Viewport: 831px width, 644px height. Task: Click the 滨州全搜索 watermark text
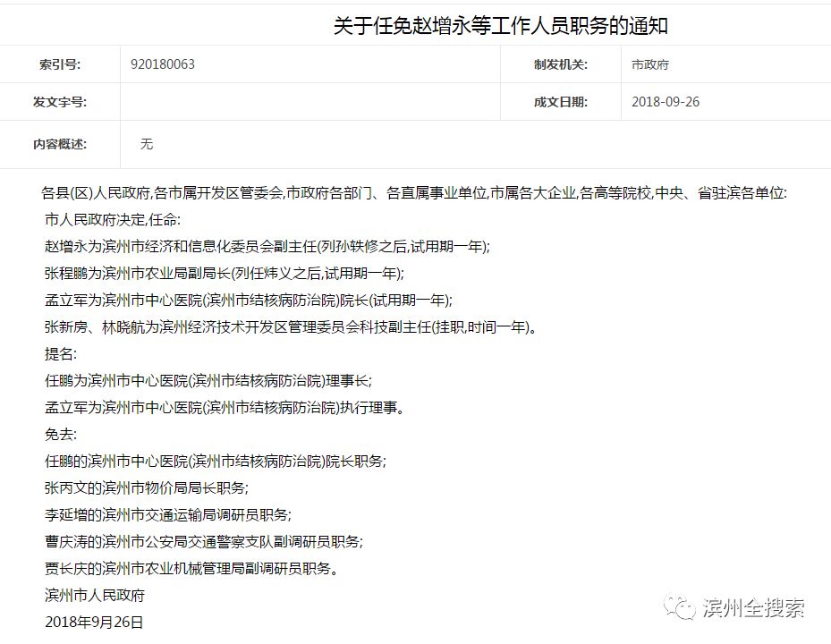753,607
